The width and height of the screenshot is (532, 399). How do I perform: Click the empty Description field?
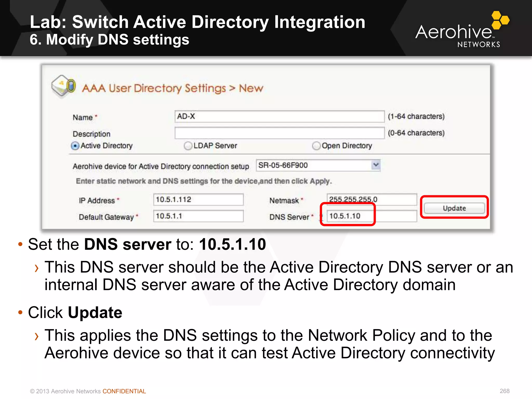tap(280, 133)
